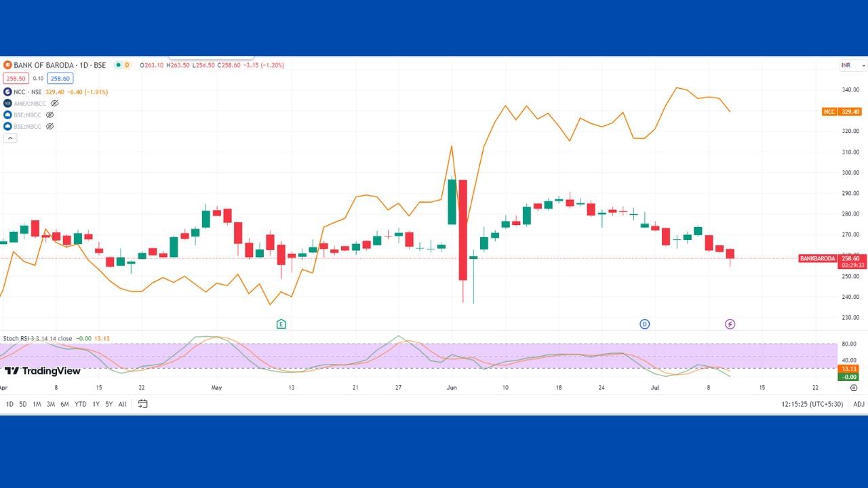The image size is (868, 488).
Task: Click the green -0.00 Stoch RSI axis label
Action: point(848,377)
